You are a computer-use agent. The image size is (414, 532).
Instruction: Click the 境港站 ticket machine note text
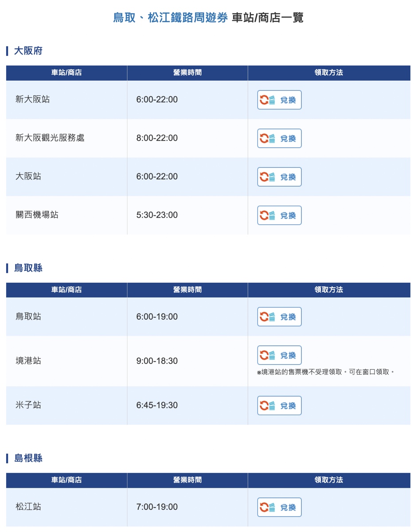326,372
